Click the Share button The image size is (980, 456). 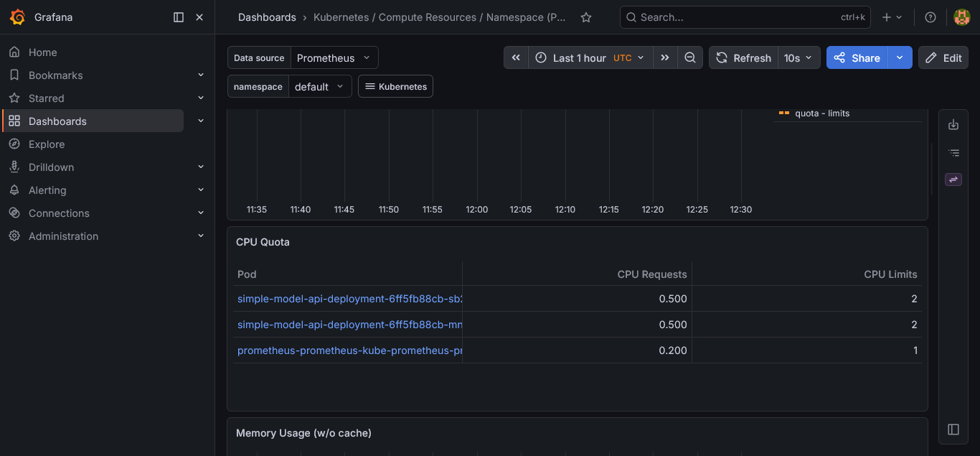pos(857,58)
